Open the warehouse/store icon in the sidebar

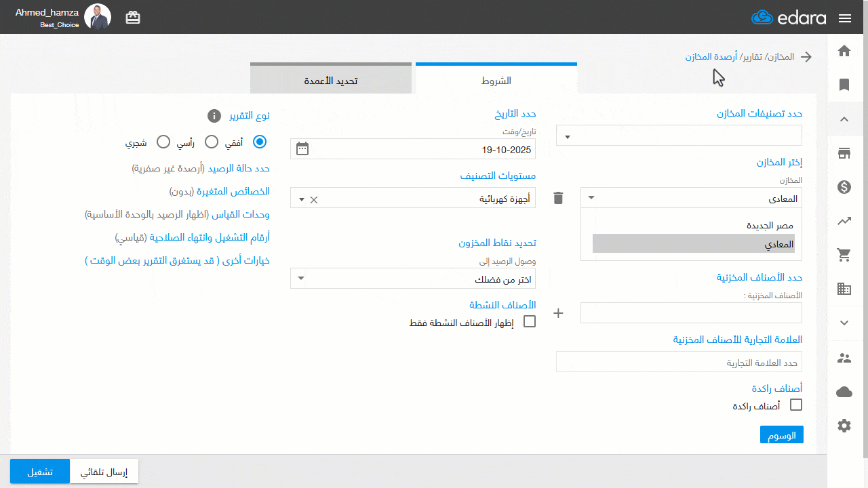844,153
